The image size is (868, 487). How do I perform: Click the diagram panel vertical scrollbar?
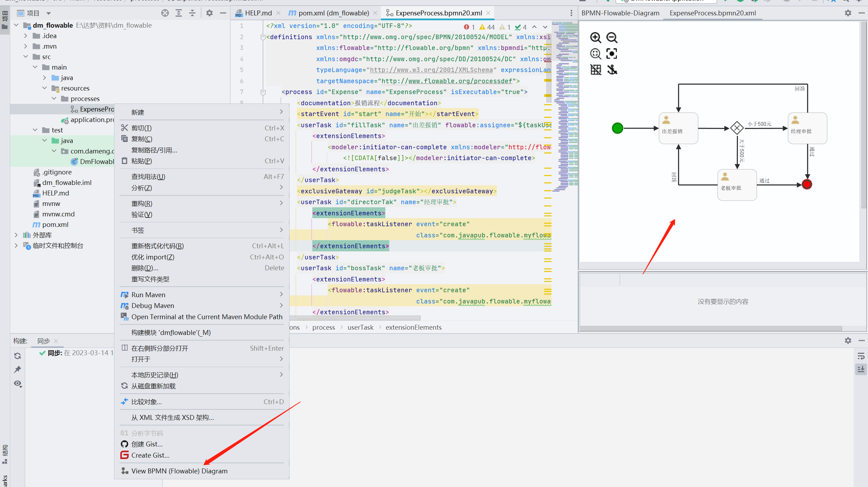(x=863, y=115)
